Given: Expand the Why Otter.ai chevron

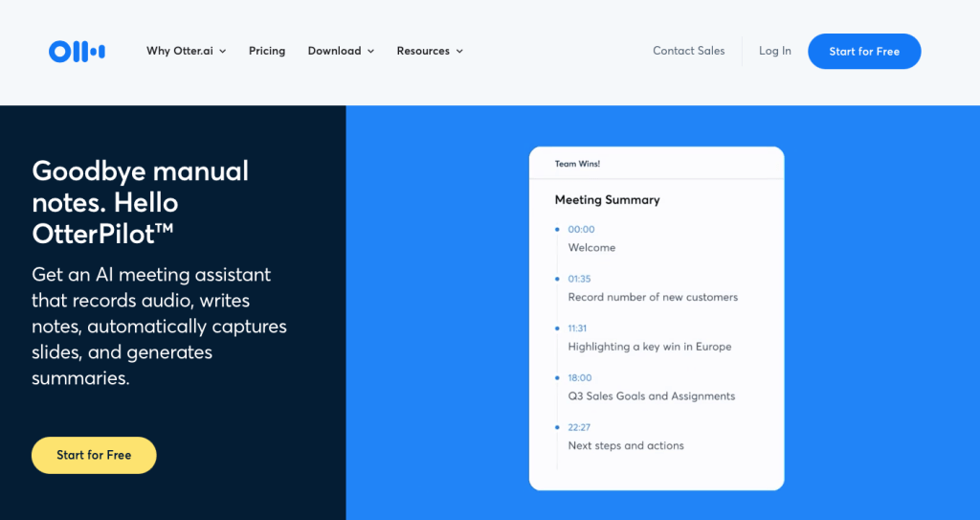Looking at the screenshot, I should tap(222, 52).
